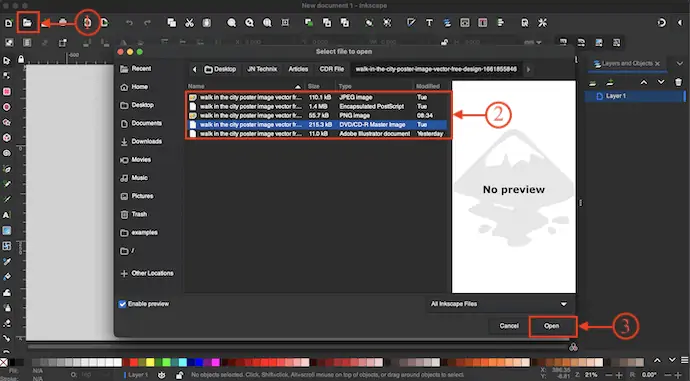Open the Layers and Objects toolbar icon
Viewport: 690px width, 381px height.
tap(447, 23)
